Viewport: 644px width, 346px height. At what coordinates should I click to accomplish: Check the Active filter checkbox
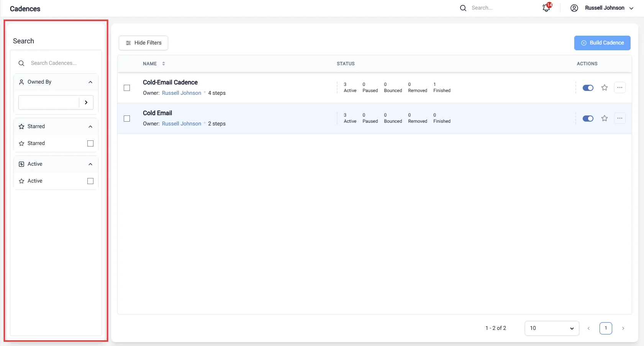pyautogui.click(x=90, y=181)
